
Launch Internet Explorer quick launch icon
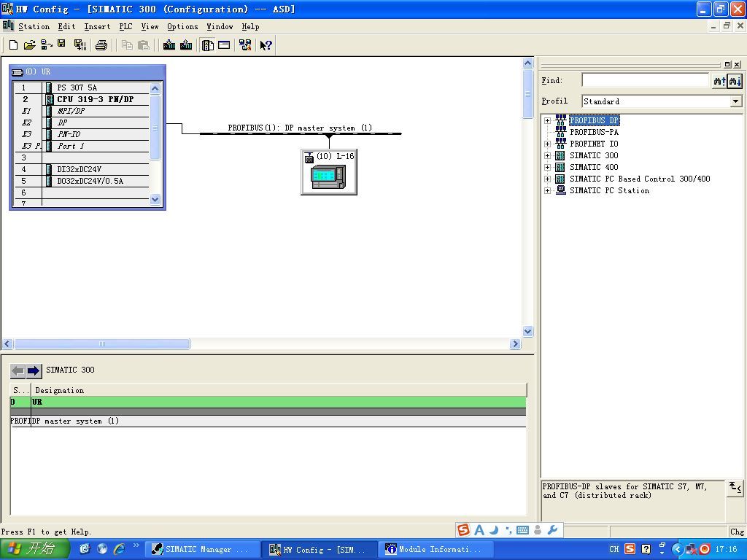point(119,549)
